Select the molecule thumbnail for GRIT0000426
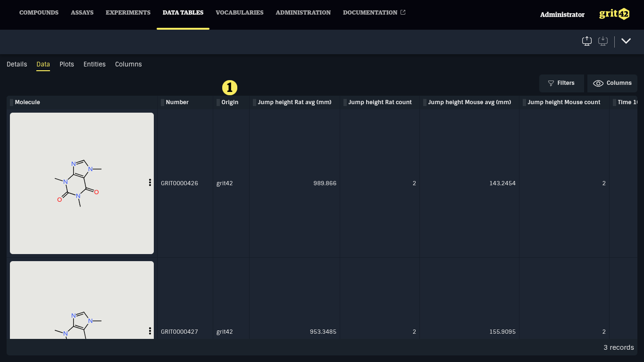The image size is (644, 362). click(x=81, y=183)
